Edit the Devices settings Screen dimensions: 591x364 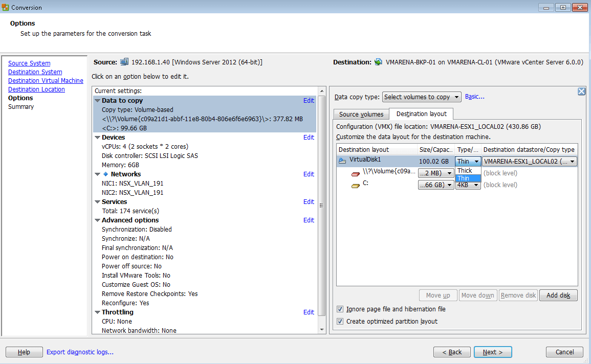[309, 138]
